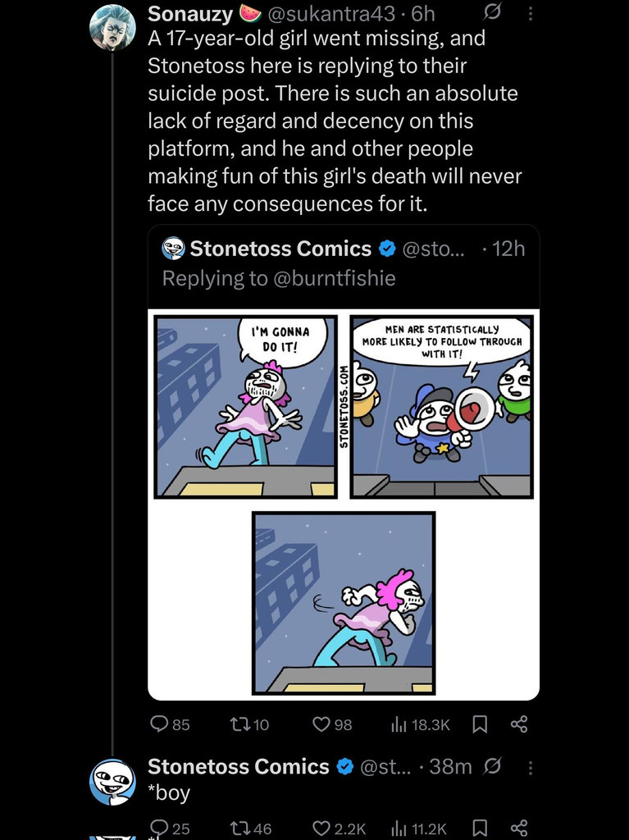The image size is (629, 840).
Task: Bookmark the Stonetoss Comics reply
Action: pyautogui.click(x=480, y=829)
